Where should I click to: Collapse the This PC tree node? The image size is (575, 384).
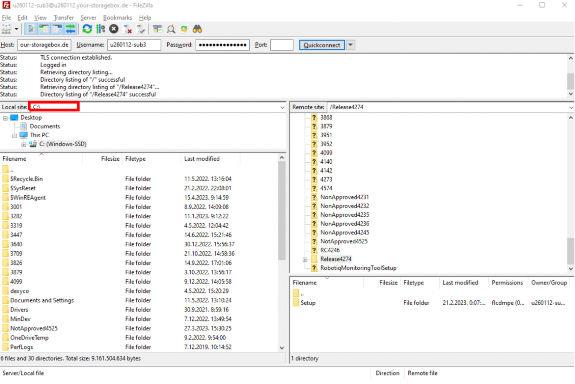[x=14, y=136]
